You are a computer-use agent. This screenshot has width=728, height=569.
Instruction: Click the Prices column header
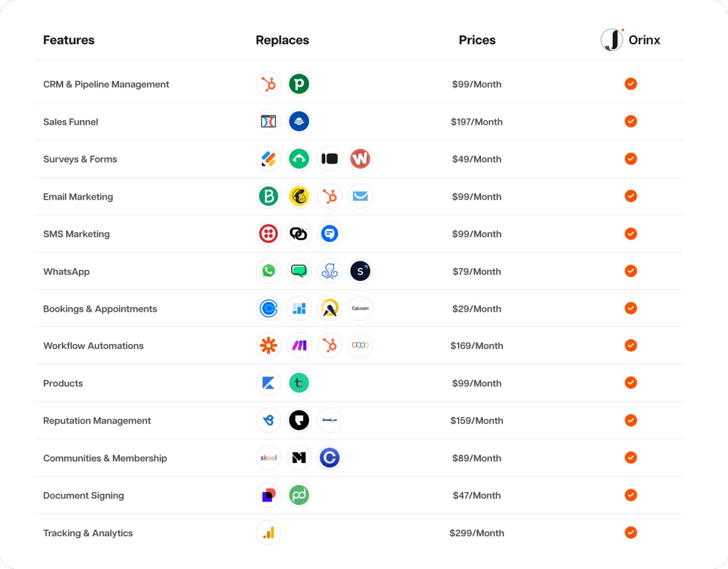tap(477, 40)
